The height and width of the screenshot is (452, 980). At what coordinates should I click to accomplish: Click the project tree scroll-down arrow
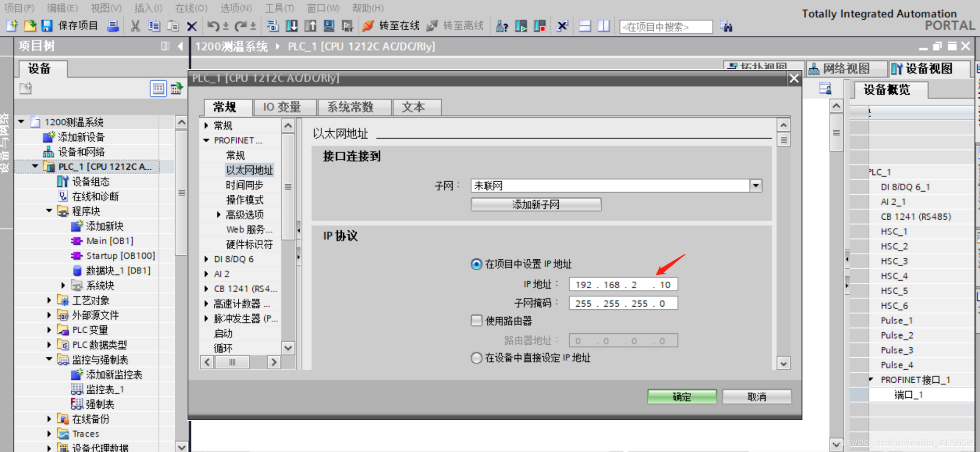tap(181, 447)
